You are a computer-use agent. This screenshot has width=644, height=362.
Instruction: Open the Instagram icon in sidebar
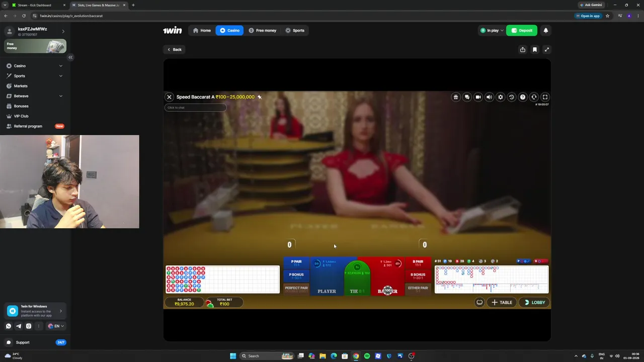(x=29, y=326)
